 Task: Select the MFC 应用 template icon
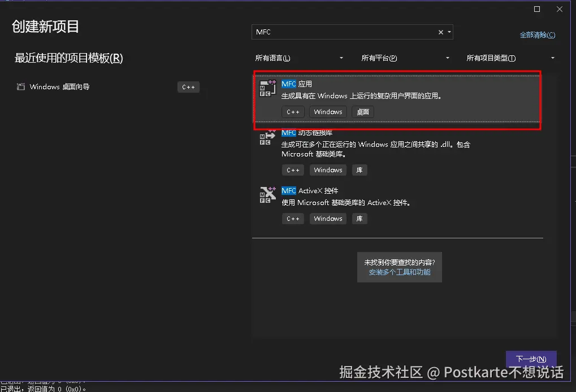point(267,89)
